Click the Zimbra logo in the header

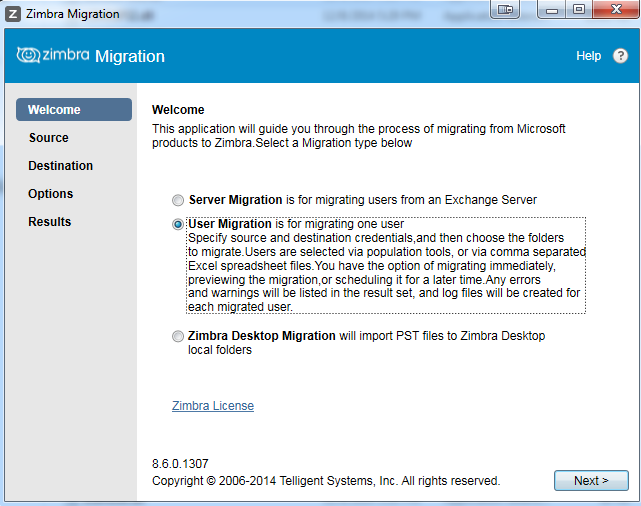(55, 56)
